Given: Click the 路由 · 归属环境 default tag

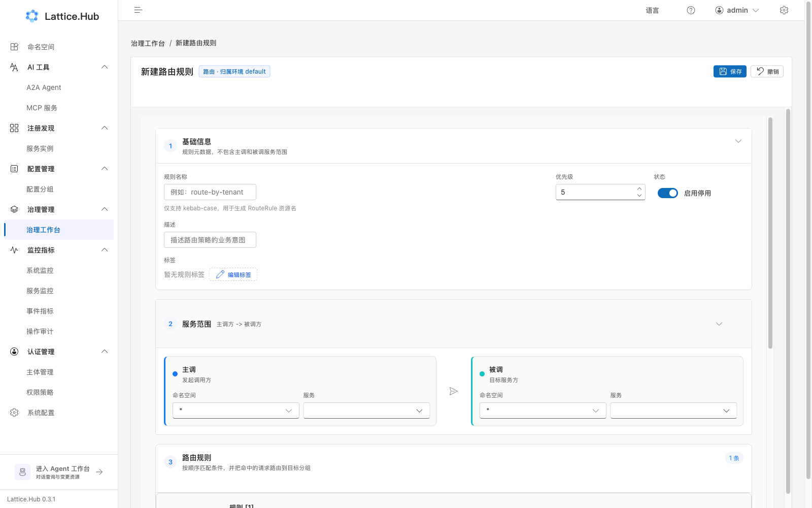Looking at the screenshot, I should tap(234, 72).
